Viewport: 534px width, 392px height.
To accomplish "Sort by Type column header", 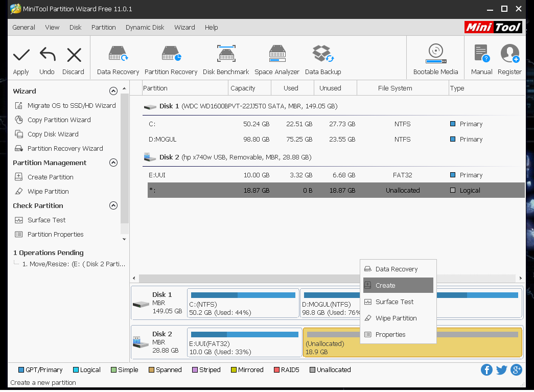I will [x=487, y=88].
